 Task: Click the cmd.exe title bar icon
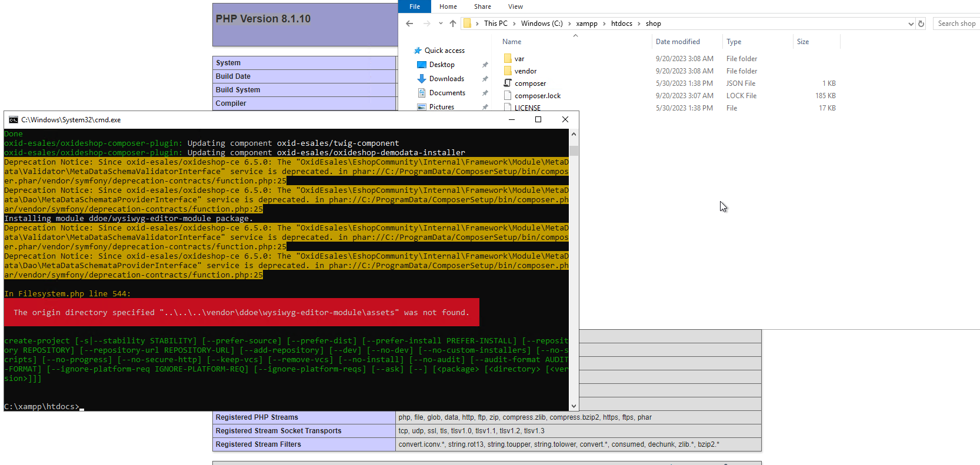tap(13, 120)
